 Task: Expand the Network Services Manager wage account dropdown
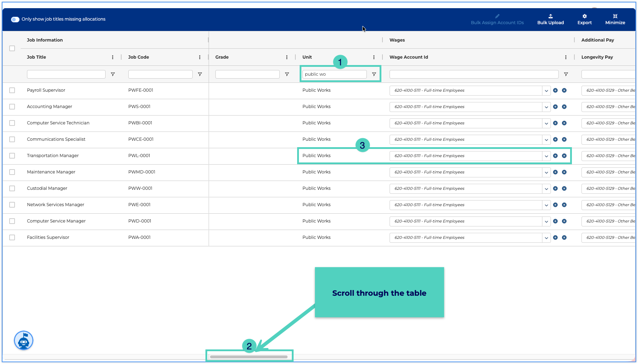point(546,205)
